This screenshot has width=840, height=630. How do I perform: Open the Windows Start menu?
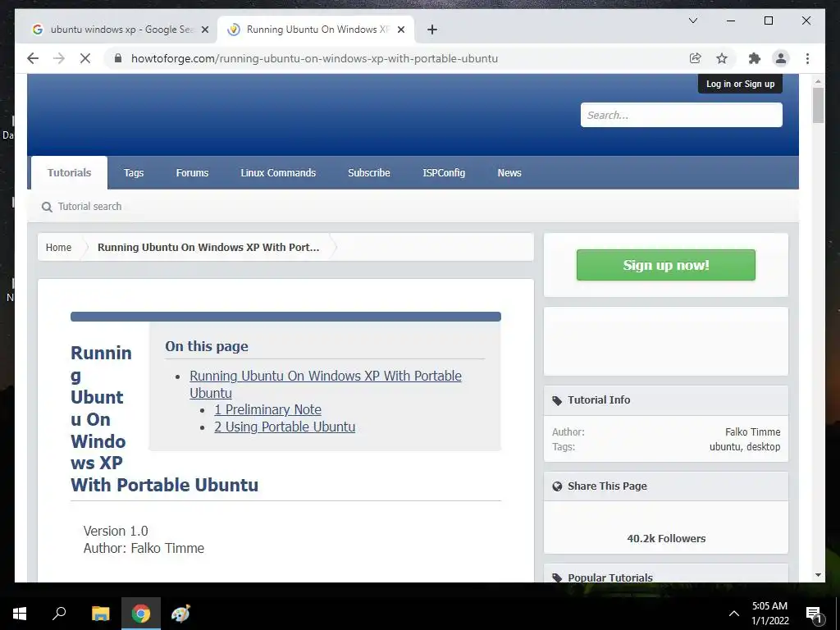coord(20,614)
